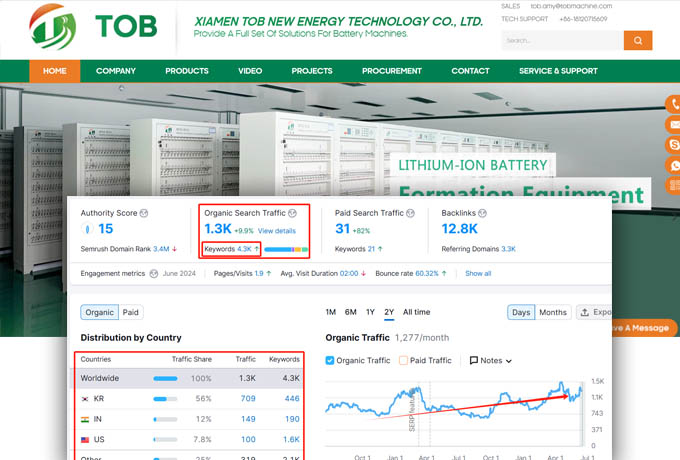Click the KR traffic value 709

tap(248, 398)
